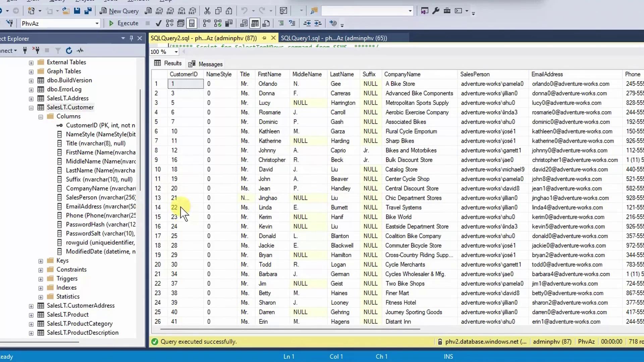Viewport: 644px width, 362px height.
Task: Toggle Results to Grid mode
Action: pos(255,23)
